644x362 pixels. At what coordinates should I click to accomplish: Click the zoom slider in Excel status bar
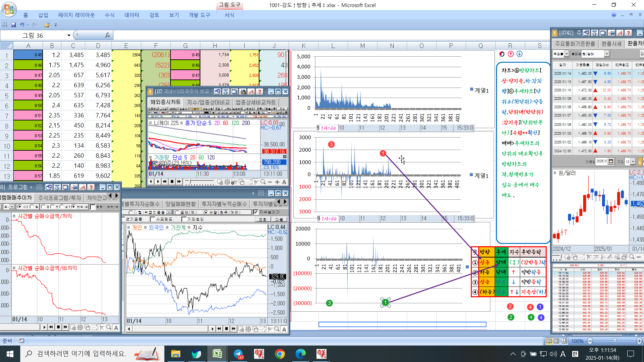614,341
